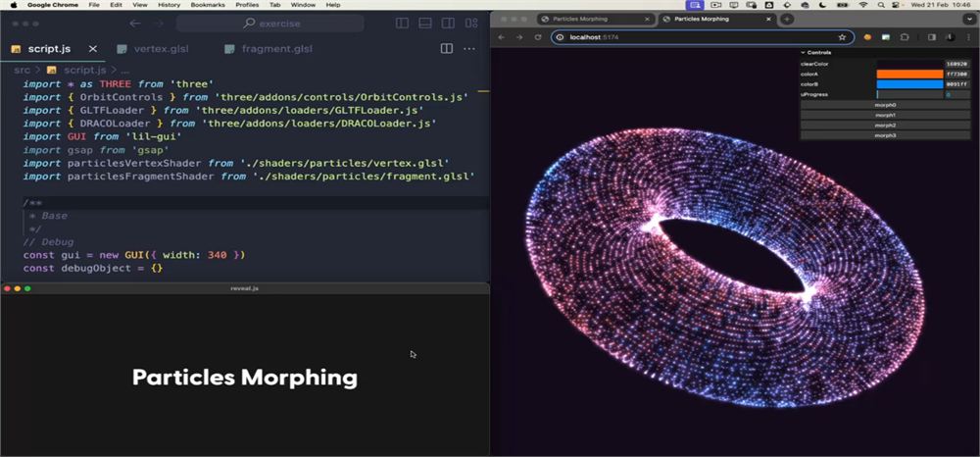The height and width of the screenshot is (457, 980).
Task: Open the Chrome three-dot menu
Action: tap(969, 37)
